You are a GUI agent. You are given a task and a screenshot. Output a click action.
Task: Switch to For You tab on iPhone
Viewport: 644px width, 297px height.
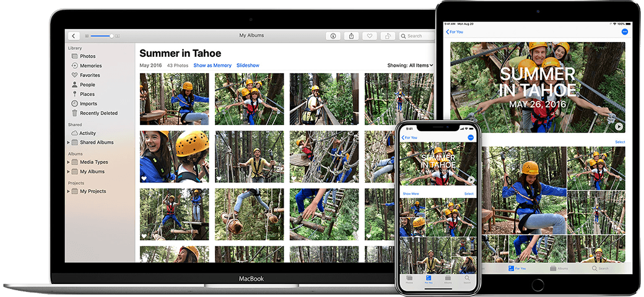(429, 280)
